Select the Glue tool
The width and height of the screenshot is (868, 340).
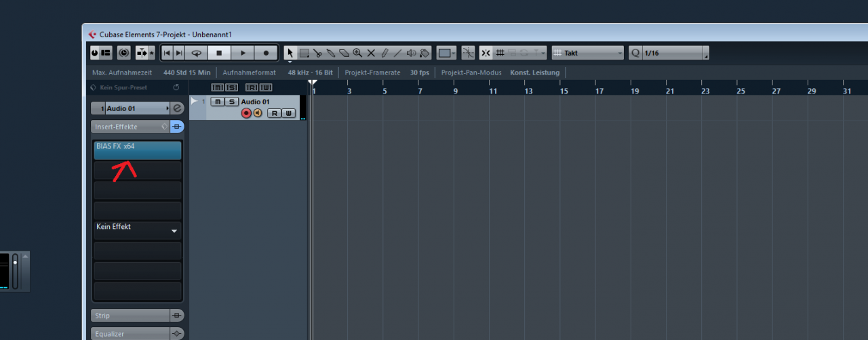(331, 53)
